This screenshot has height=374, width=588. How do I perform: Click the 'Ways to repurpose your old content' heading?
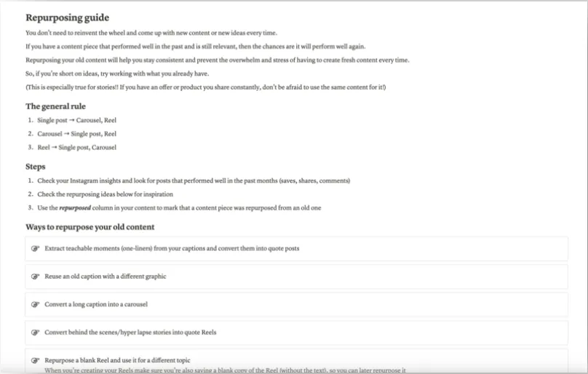90,227
